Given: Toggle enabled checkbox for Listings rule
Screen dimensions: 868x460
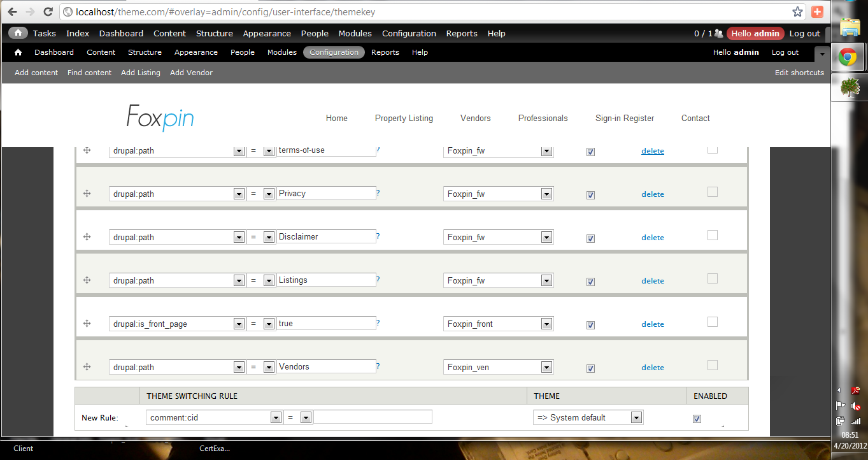Looking at the screenshot, I should click(590, 282).
